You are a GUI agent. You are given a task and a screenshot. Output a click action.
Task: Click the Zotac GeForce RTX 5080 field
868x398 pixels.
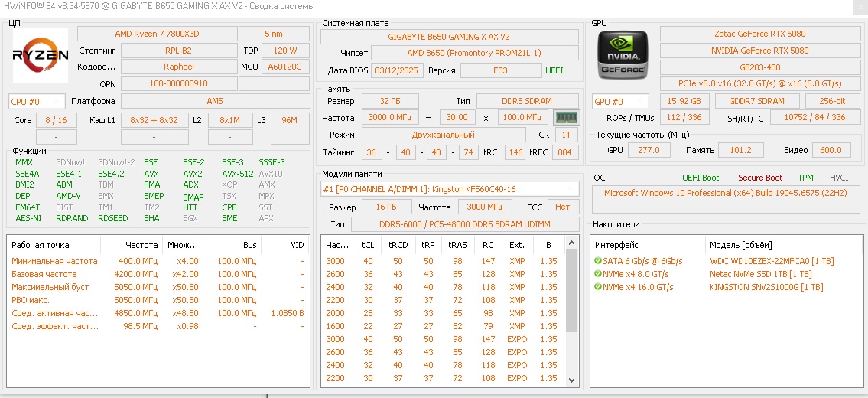click(759, 34)
